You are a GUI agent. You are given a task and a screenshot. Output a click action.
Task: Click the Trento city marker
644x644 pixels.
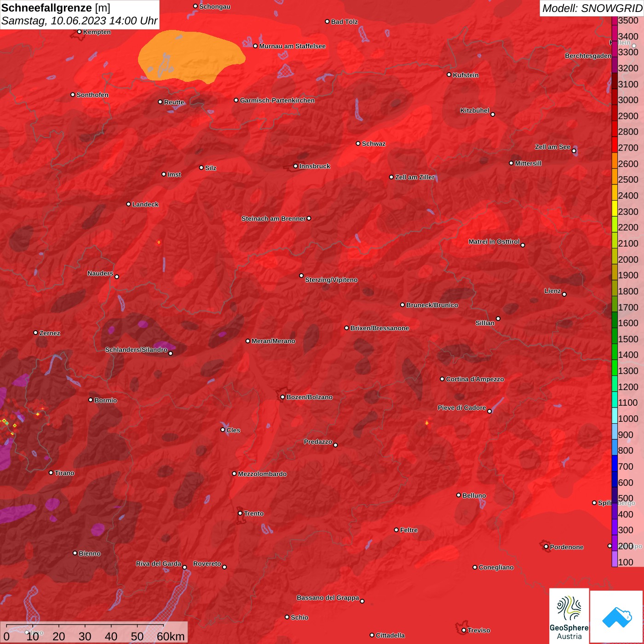point(240,513)
